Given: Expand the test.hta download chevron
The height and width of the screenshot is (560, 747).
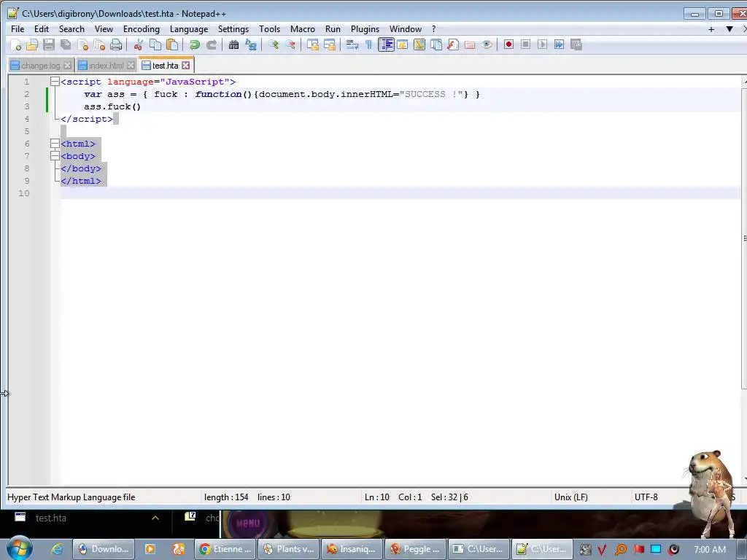Looking at the screenshot, I should point(155,518).
